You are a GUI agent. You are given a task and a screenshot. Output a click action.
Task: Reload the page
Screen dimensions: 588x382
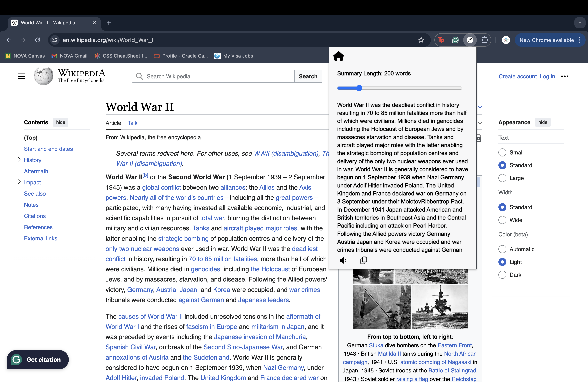click(38, 40)
